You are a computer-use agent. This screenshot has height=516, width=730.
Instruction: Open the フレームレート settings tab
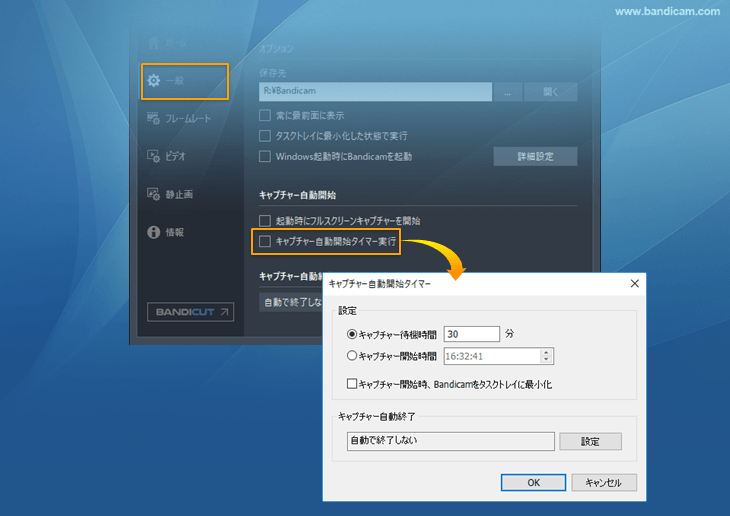[179, 119]
